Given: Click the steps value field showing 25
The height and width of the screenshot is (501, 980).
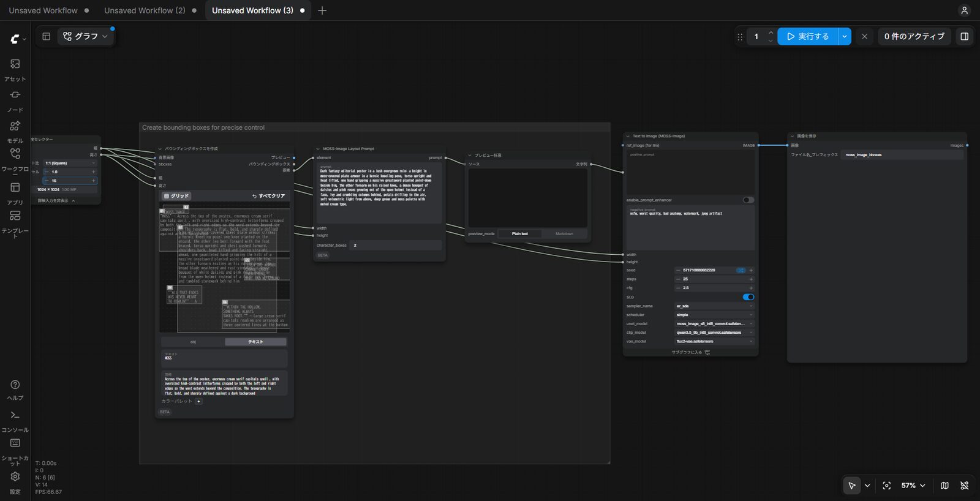Looking at the screenshot, I should (714, 279).
